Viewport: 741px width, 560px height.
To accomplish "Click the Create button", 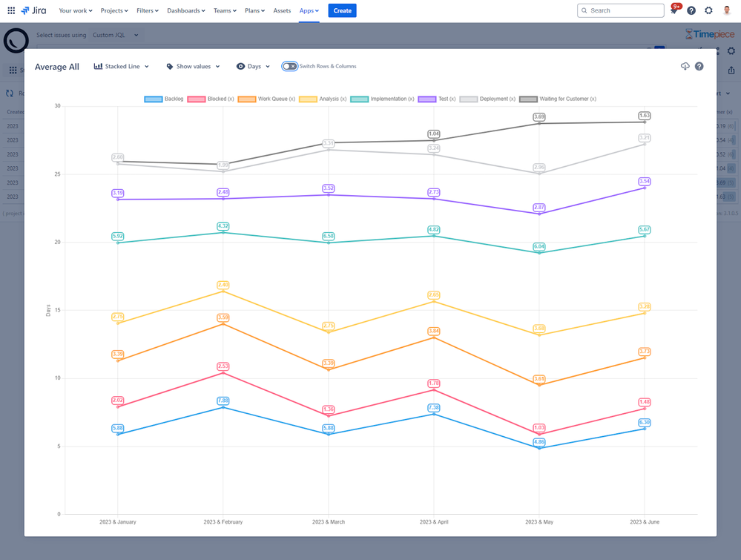I will click(342, 10).
